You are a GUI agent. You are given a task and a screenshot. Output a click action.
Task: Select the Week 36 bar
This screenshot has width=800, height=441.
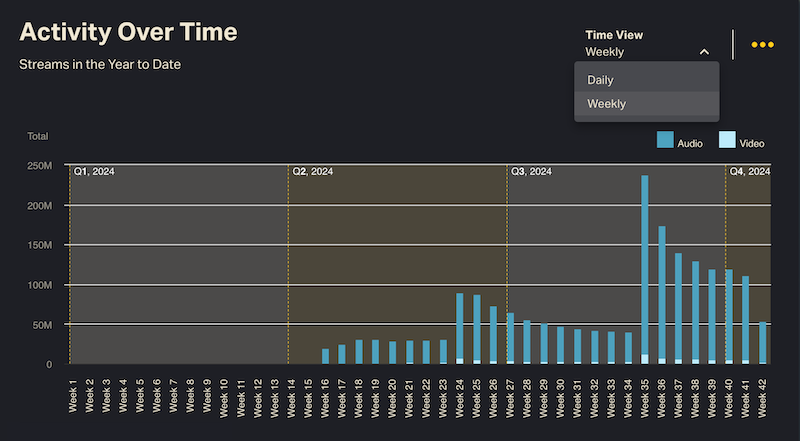click(662, 292)
